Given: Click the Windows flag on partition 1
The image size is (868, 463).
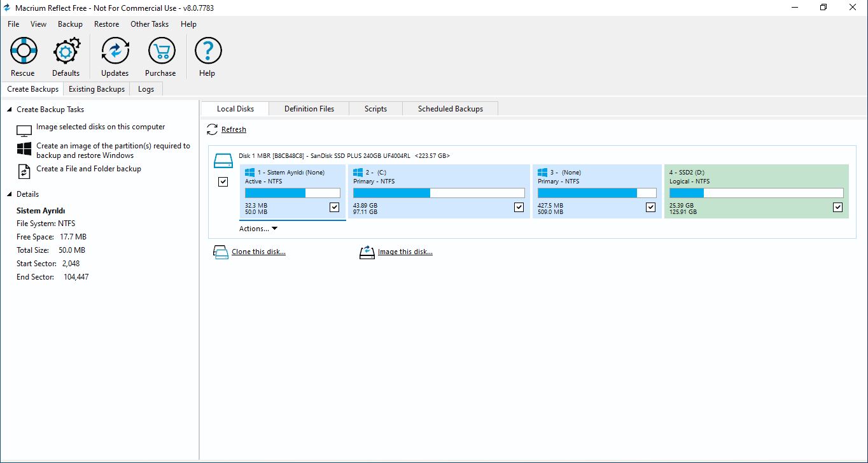Looking at the screenshot, I should pos(250,172).
